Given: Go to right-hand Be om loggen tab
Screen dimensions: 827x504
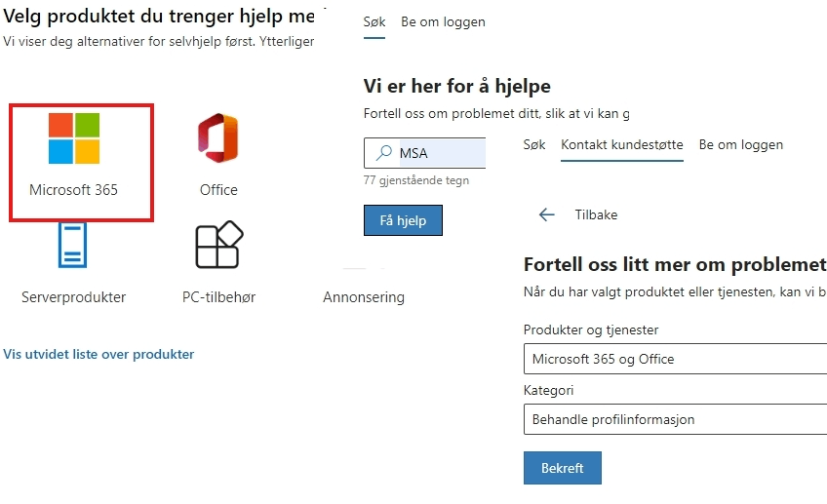Looking at the screenshot, I should (740, 145).
